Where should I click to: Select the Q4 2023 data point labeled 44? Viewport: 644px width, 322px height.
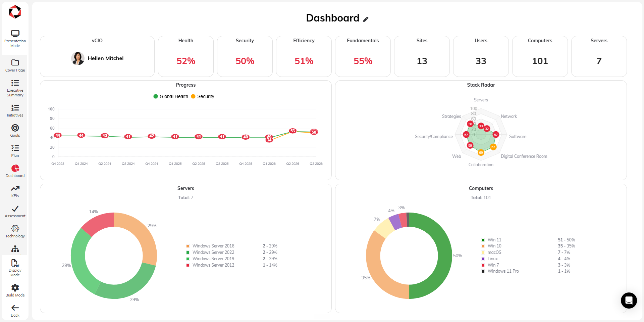tap(58, 135)
